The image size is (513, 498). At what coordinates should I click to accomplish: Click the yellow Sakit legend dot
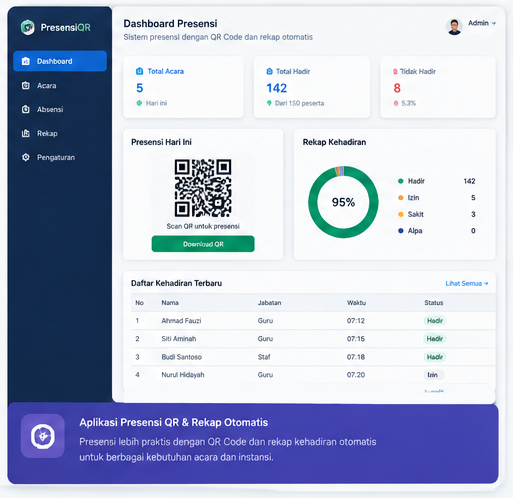coord(401,214)
